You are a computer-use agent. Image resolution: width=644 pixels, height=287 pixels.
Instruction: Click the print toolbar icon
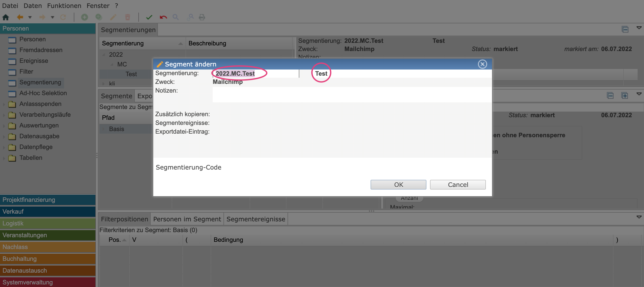pos(202,17)
